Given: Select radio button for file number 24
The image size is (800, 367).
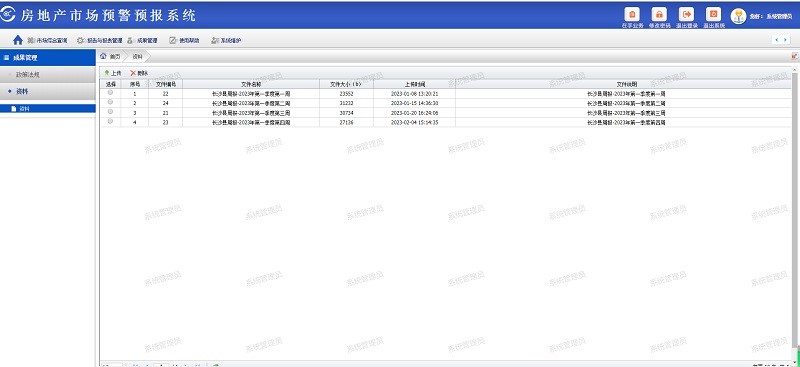Looking at the screenshot, I should click(x=110, y=103).
